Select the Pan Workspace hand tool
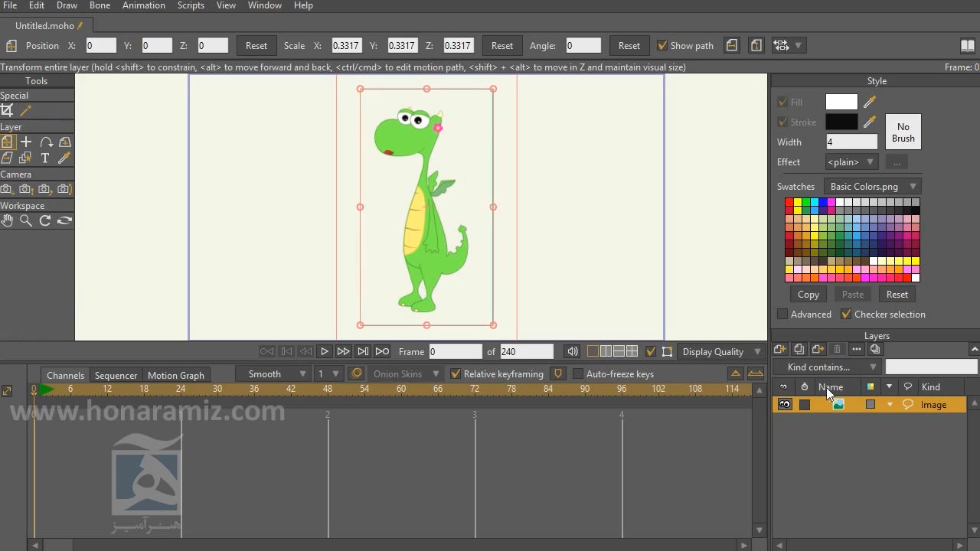 pyautogui.click(x=7, y=220)
